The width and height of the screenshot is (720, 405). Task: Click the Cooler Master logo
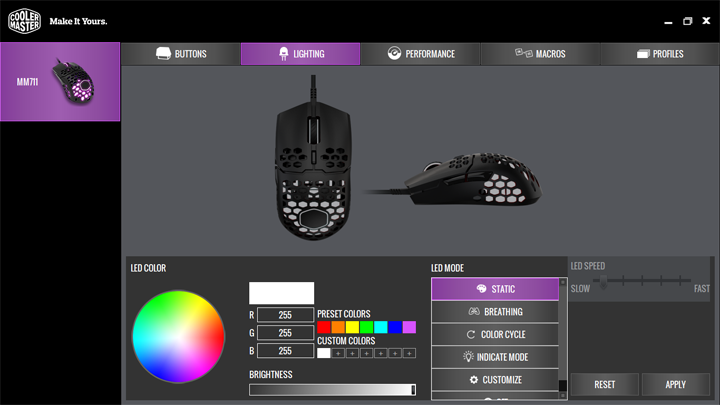[24, 21]
